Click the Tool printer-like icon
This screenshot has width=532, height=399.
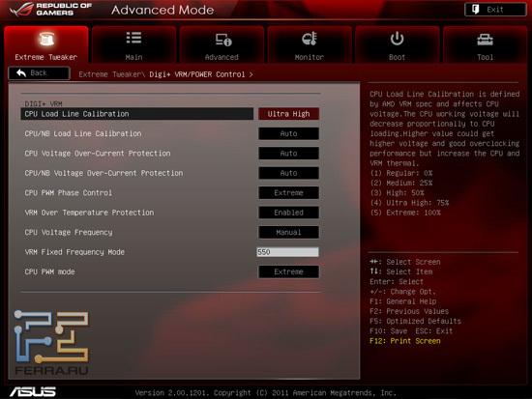click(x=485, y=40)
